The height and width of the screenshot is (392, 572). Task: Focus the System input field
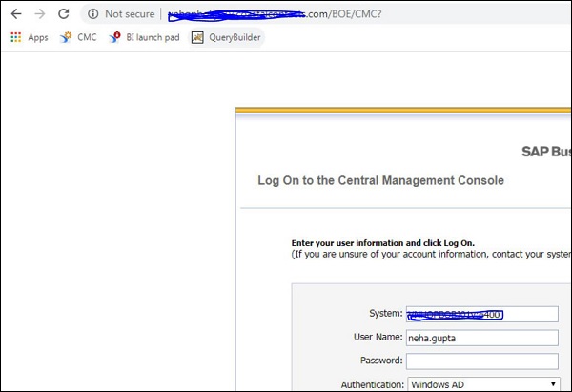coord(481,314)
